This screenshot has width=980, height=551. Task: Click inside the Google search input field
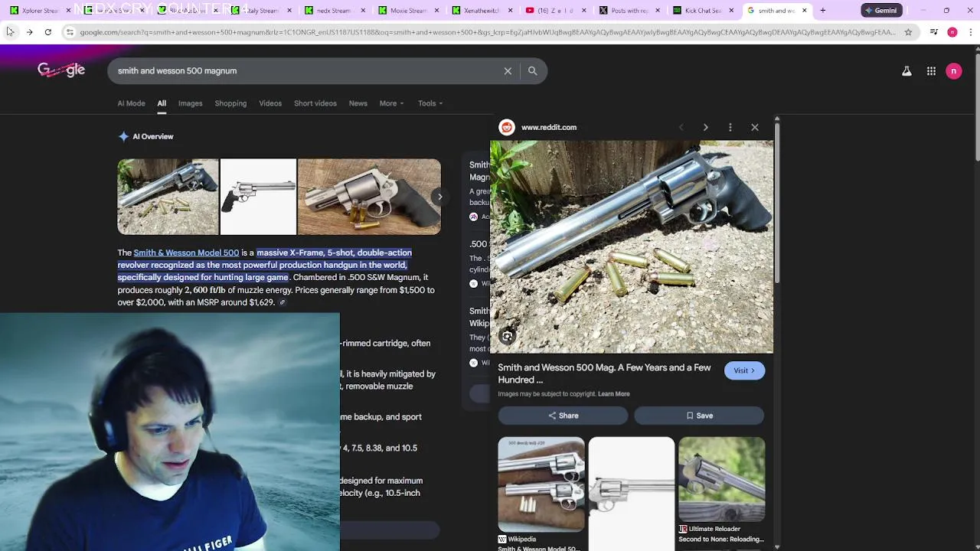pos(306,70)
